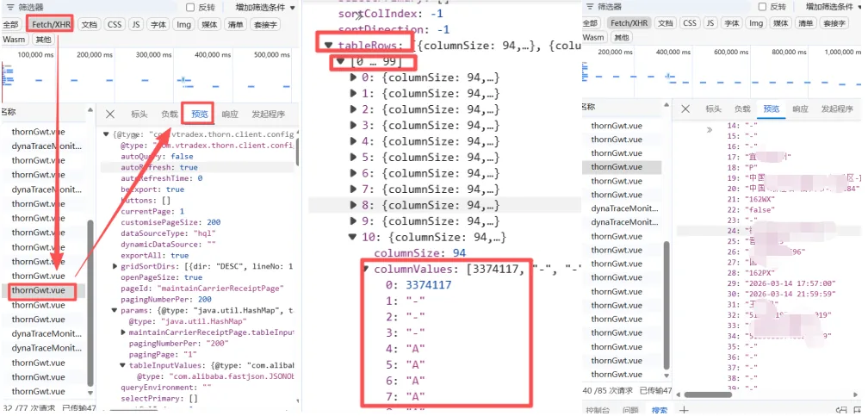Open the 负载 tab in left panel
This screenshot has height=416, width=868.
tap(170, 114)
